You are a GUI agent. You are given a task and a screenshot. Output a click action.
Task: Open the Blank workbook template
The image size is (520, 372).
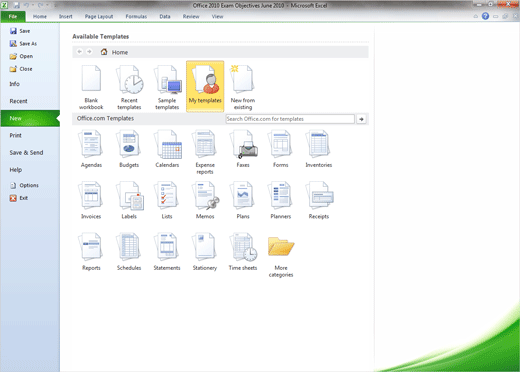[91, 87]
